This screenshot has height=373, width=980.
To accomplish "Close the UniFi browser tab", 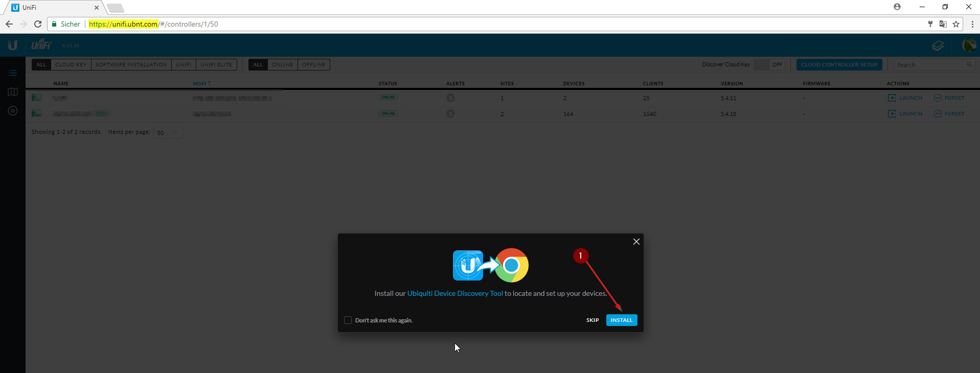I will coord(97,8).
